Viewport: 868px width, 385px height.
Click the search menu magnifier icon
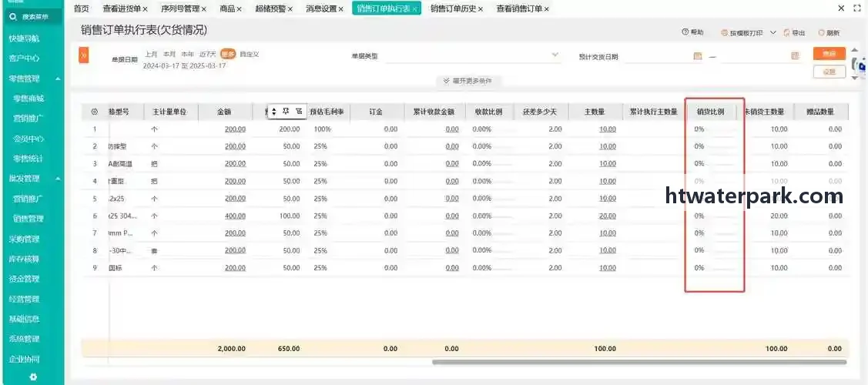click(x=13, y=17)
